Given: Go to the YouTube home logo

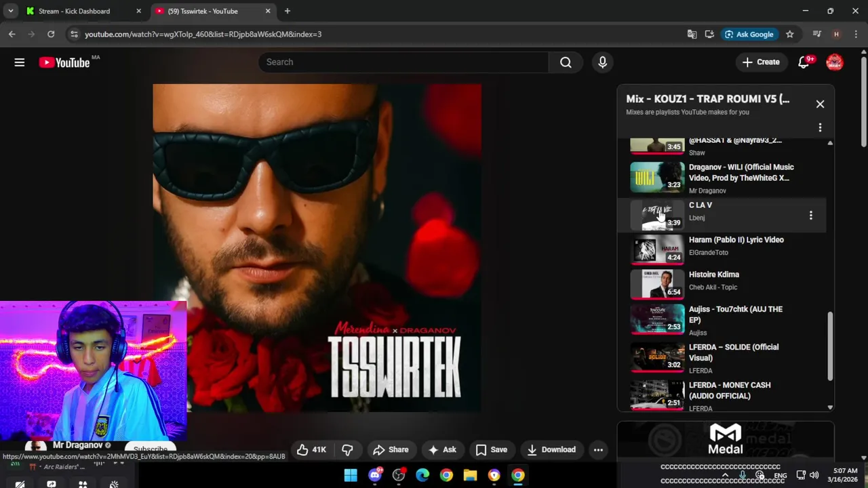Looking at the screenshot, I should (64, 62).
